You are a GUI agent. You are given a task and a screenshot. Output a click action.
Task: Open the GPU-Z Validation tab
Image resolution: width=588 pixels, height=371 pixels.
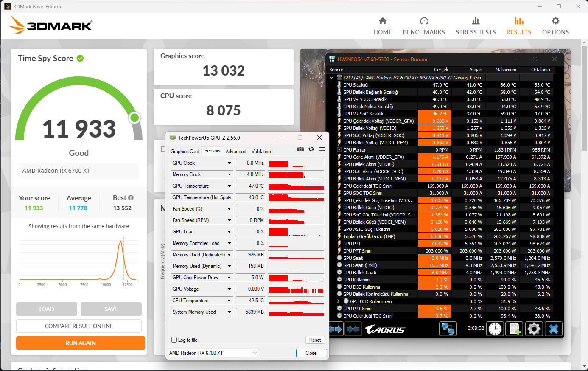(261, 152)
